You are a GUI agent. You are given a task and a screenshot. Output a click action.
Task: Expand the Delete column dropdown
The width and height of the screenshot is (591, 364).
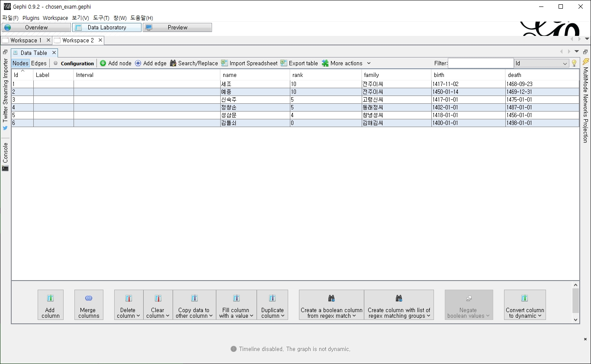point(128,305)
